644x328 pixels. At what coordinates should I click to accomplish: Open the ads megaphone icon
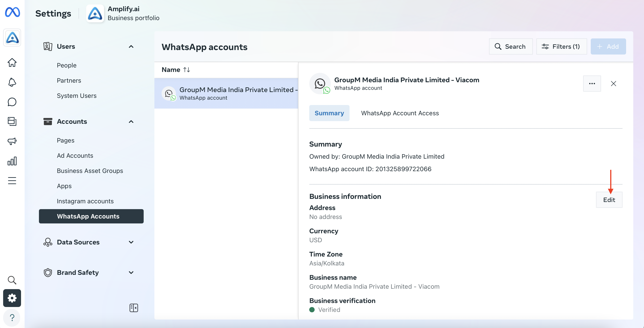pyautogui.click(x=12, y=141)
